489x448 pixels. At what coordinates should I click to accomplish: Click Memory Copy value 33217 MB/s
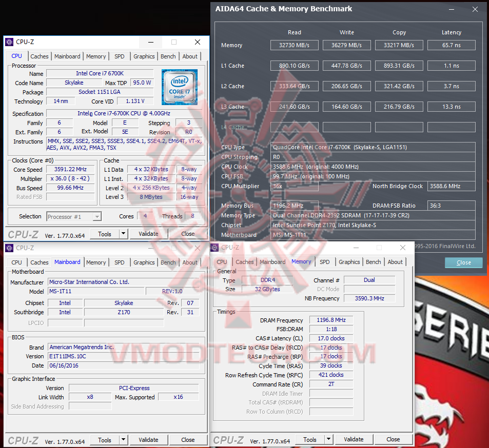pyautogui.click(x=399, y=45)
